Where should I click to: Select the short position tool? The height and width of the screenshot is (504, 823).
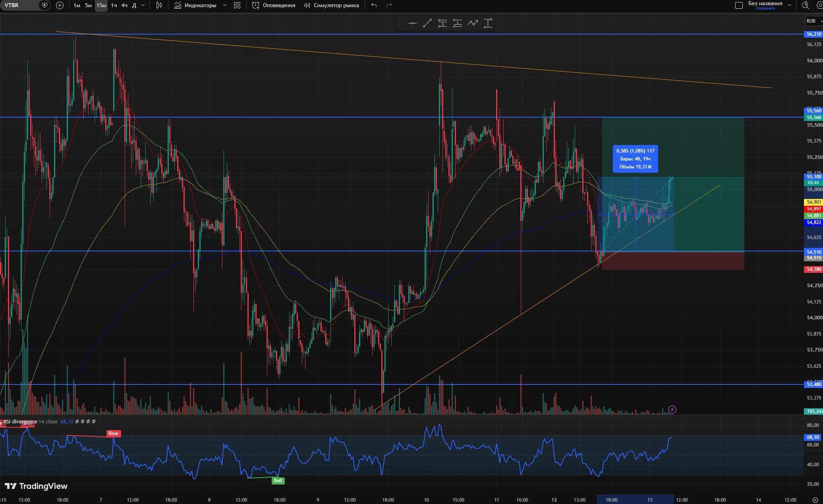coord(442,23)
